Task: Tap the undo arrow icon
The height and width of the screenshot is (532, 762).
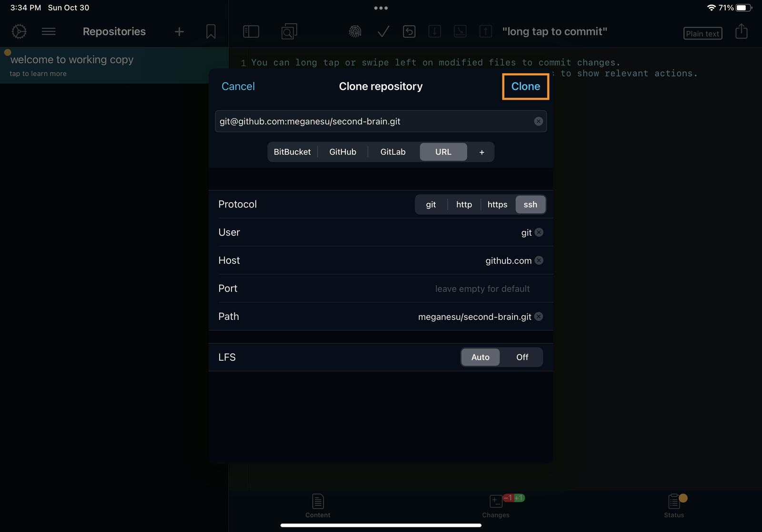Action: [x=409, y=31]
